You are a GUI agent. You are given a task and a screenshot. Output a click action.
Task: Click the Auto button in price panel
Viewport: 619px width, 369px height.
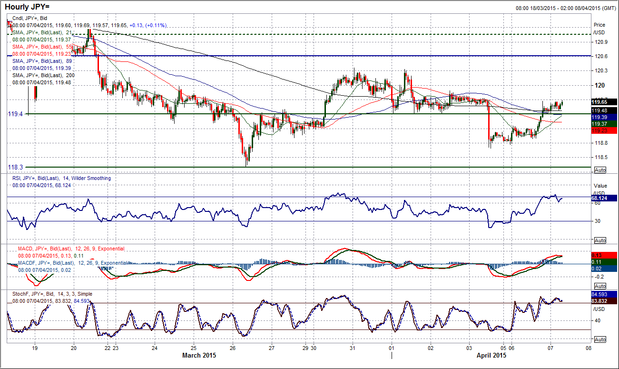click(x=600, y=170)
